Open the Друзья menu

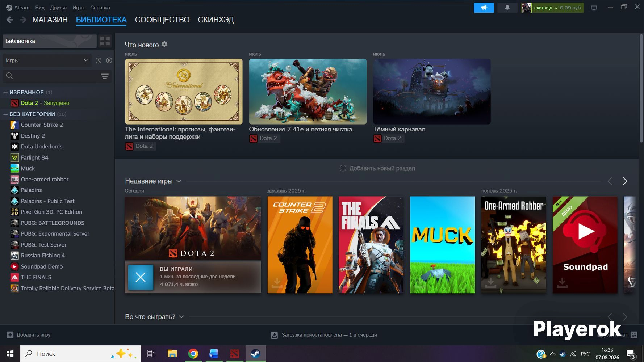click(58, 8)
